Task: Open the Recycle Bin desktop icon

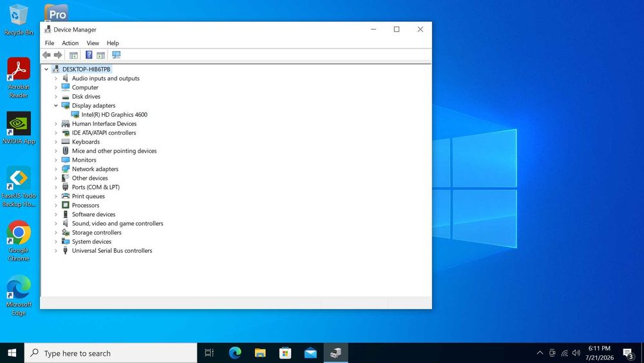Action: 19,20
